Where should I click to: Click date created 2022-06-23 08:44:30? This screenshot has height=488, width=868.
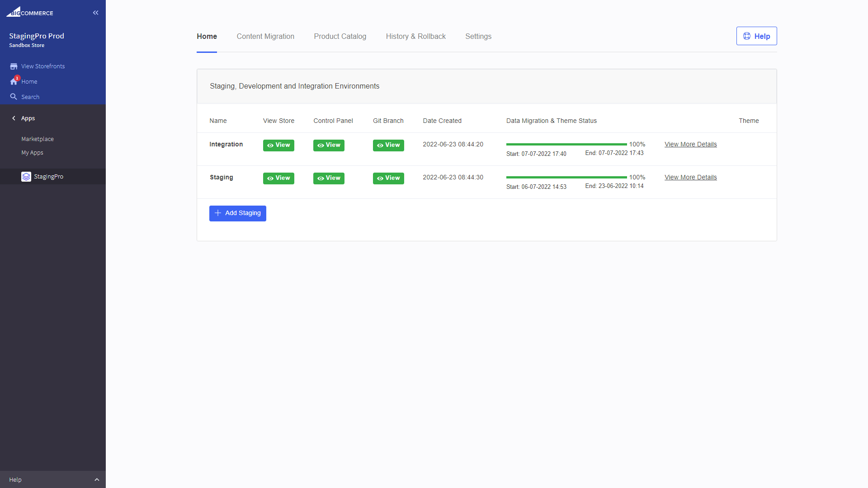[x=453, y=178]
